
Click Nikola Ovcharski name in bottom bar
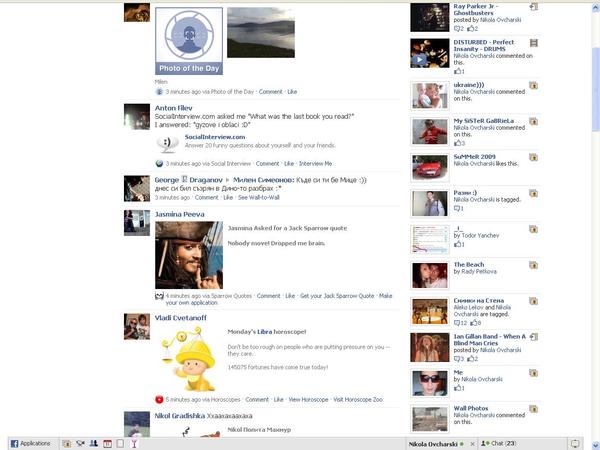tap(433, 443)
